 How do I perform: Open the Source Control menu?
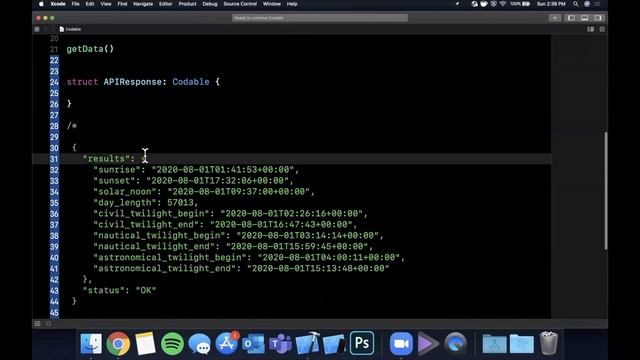(240, 4)
